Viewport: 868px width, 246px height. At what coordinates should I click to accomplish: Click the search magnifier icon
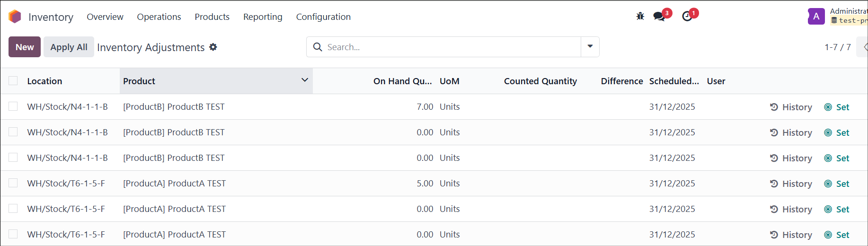[x=318, y=47]
